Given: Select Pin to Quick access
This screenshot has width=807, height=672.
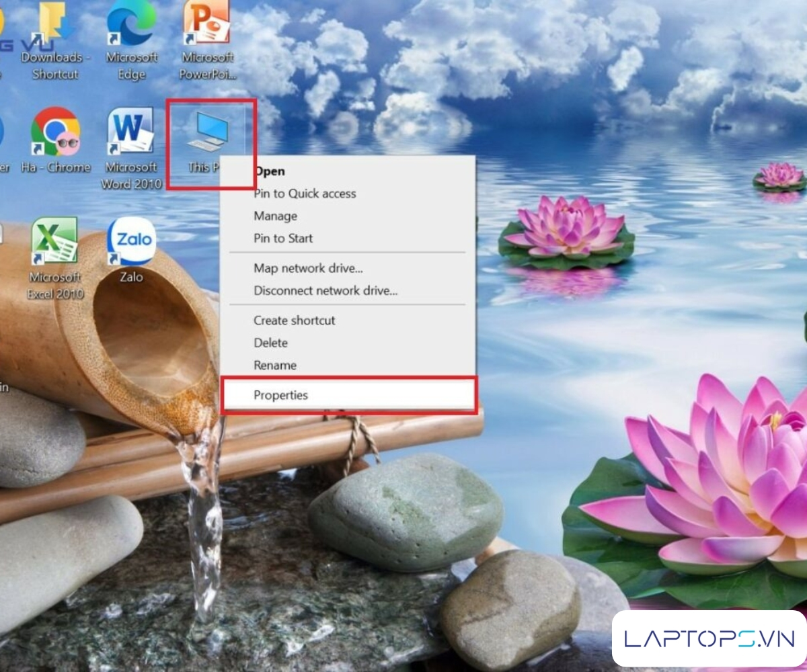Looking at the screenshot, I should point(305,194).
